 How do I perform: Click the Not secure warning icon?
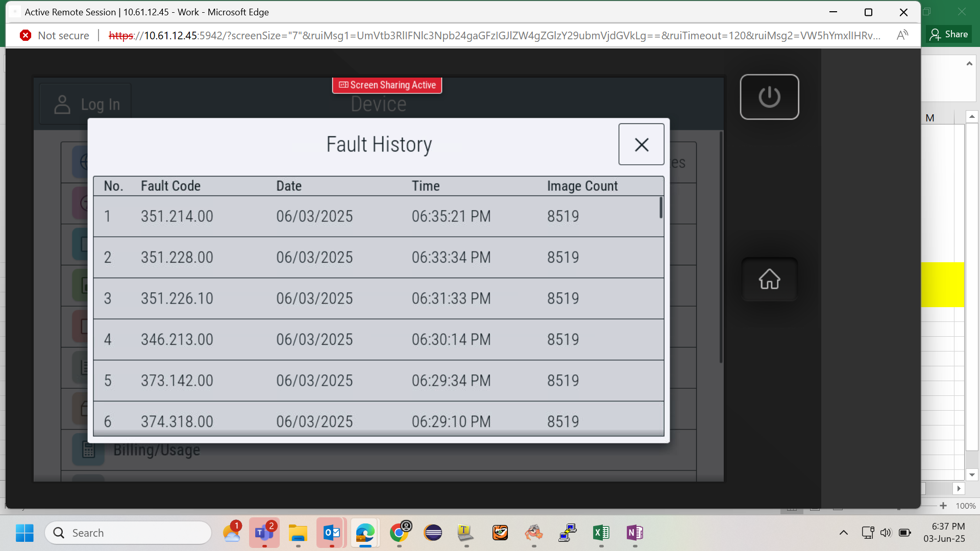(x=26, y=35)
